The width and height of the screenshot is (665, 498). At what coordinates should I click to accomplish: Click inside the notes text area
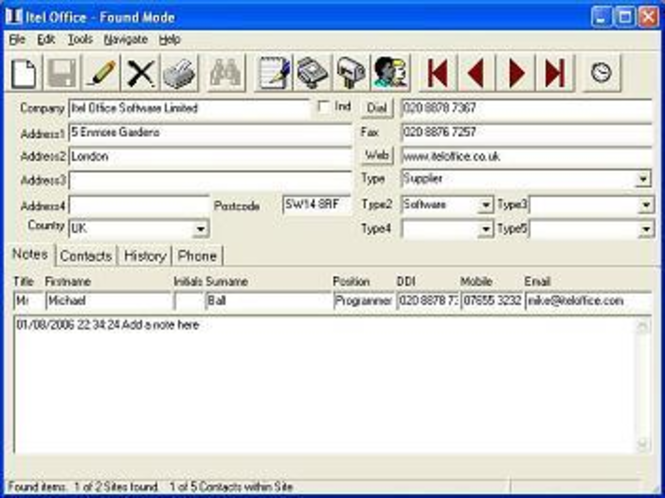pyautogui.click(x=324, y=384)
